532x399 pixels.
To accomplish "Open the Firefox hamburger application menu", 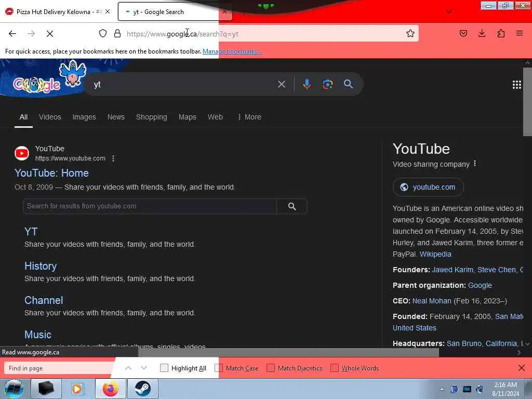I will [520, 33].
